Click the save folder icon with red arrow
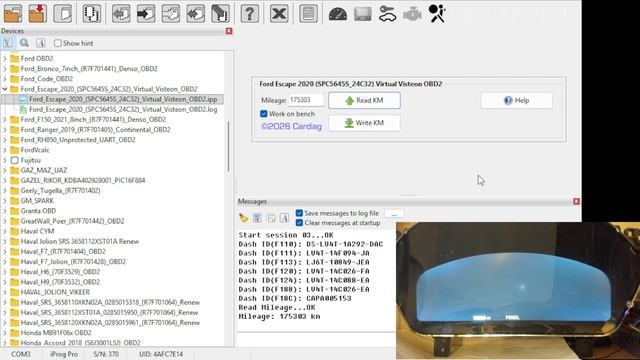Image resolution: width=640 pixels, height=360 pixels. pos(38,14)
